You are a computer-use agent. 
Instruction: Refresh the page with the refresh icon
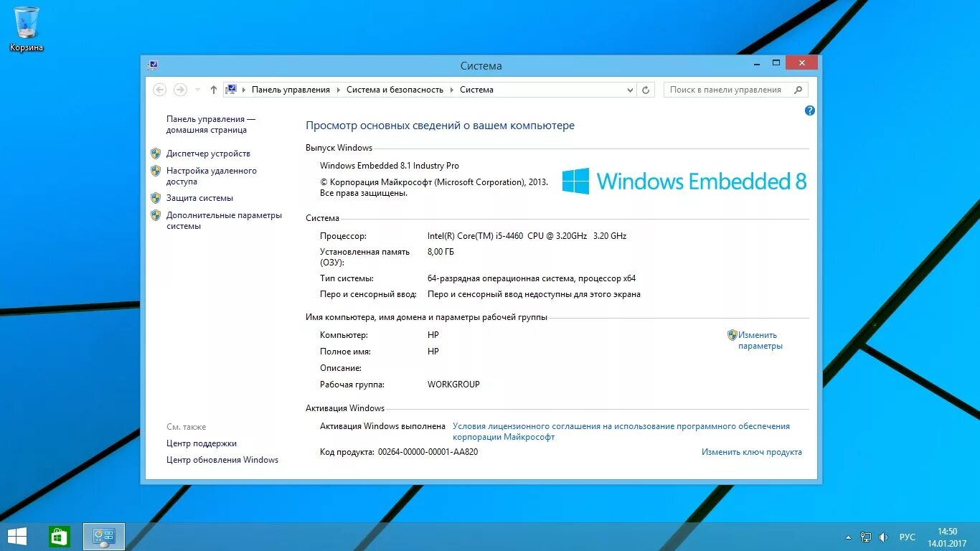click(645, 89)
